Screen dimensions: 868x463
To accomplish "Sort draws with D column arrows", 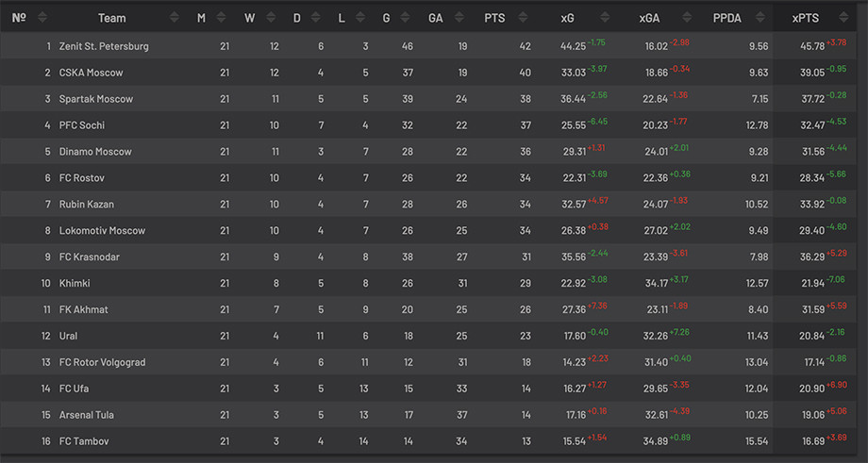I will (x=317, y=18).
